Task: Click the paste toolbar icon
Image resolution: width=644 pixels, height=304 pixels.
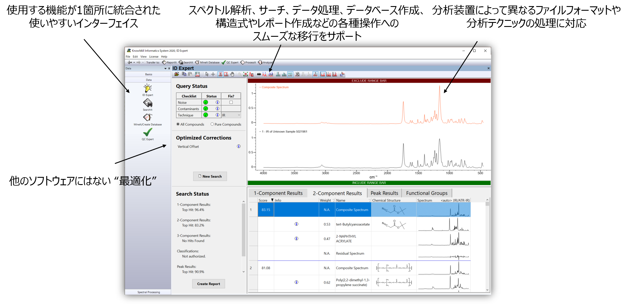Action: point(190,74)
